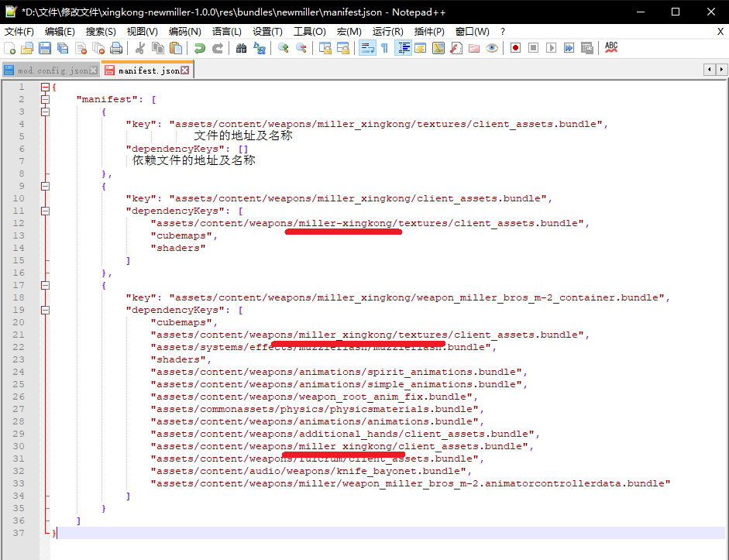This screenshot has height=560, width=729.
Task: Undo the last edit with the green arrow
Action: click(x=199, y=48)
